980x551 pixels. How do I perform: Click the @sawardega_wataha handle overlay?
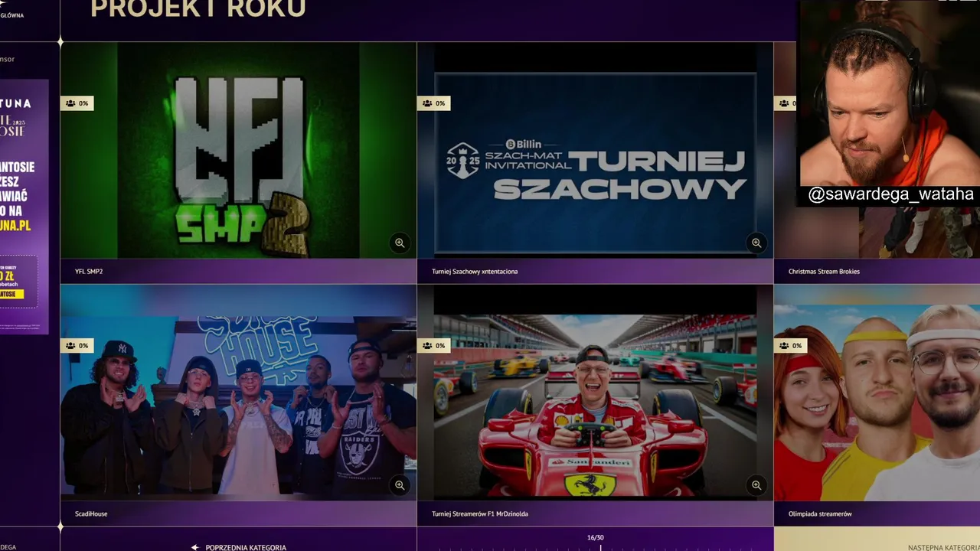[890, 194]
